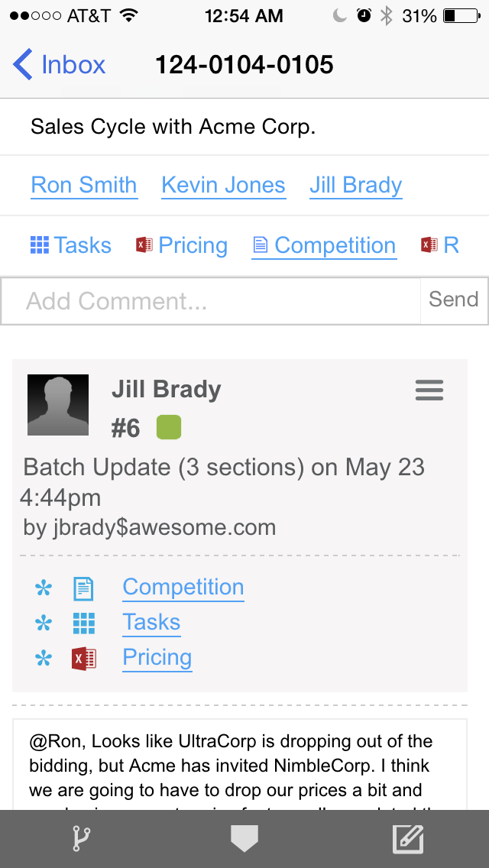Open the Competition section tab
This screenshot has width=489, height=868.
point(335,245)
